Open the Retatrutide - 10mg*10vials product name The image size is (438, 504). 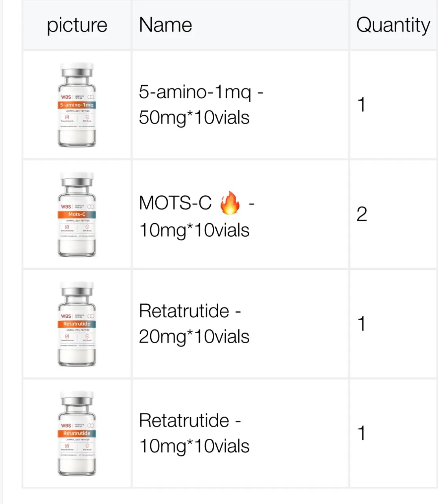[x=194, y=433]
